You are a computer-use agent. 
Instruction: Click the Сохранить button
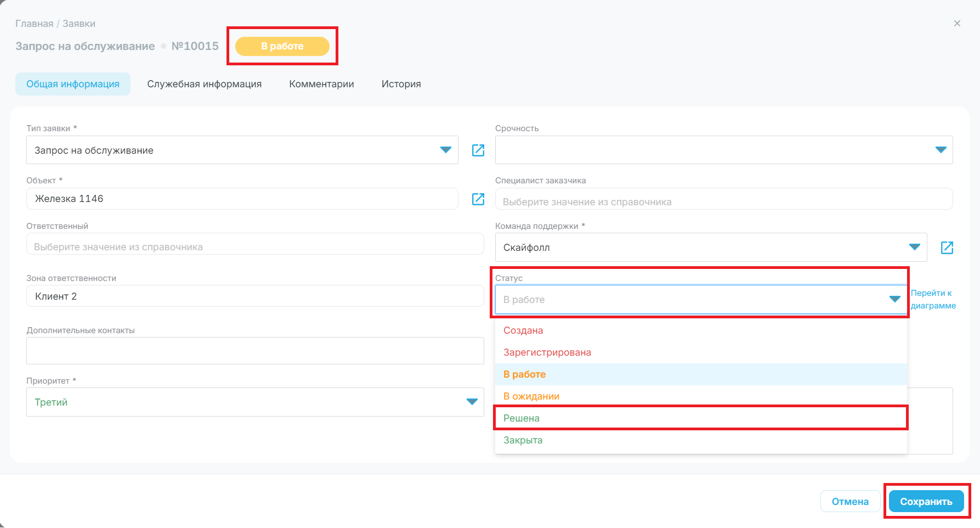pos(926,501)
